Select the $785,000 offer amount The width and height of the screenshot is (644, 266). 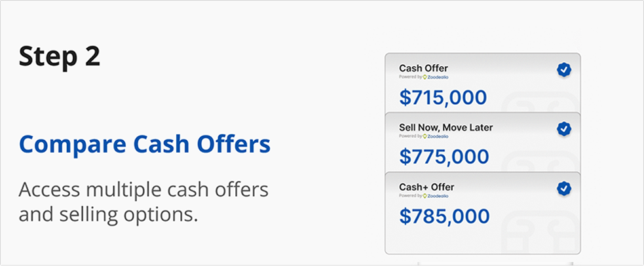coord(444,216)
